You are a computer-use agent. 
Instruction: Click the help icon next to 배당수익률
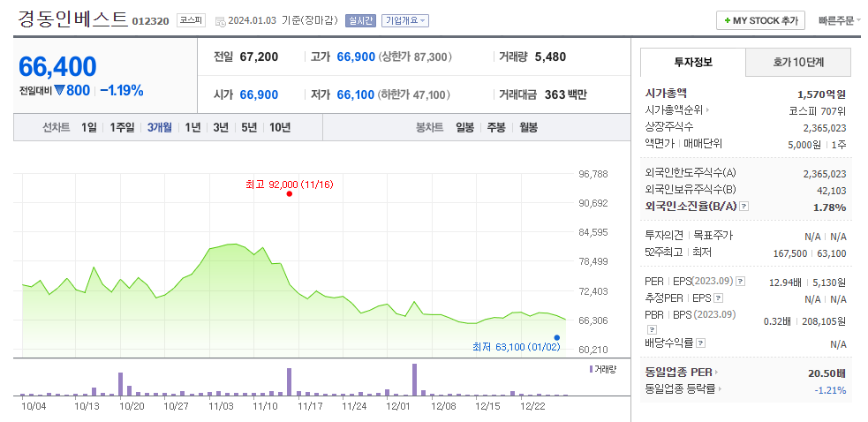[x=700, y=343]
